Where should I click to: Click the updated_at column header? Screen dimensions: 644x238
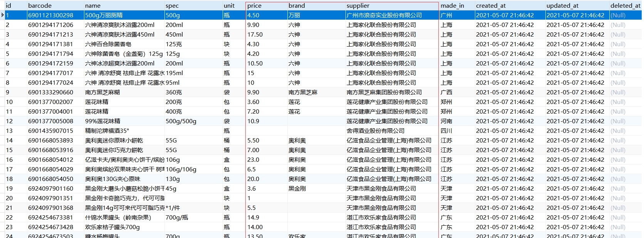577,5
